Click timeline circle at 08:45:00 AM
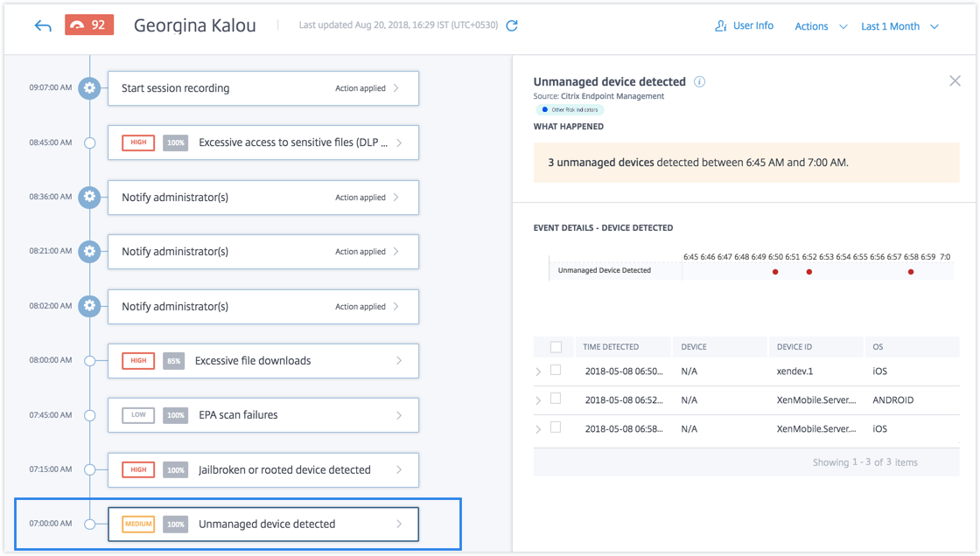 pos(89,142)
